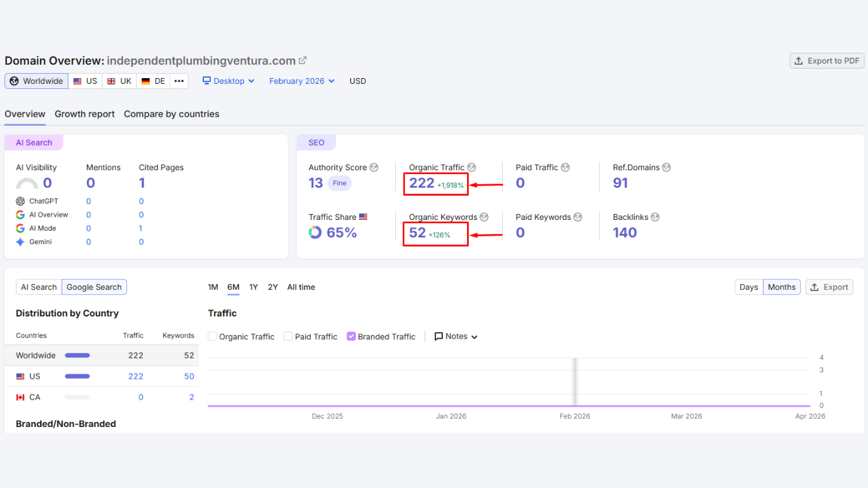Select the Google Search toggle
The image size is (868, 488).
click(94, 287)
